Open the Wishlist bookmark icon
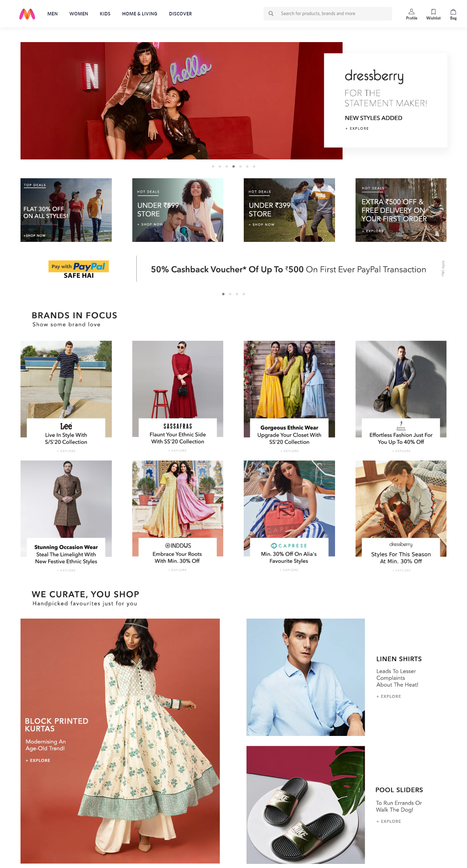Viewport: 467px width, 868px height. (433, 12)
